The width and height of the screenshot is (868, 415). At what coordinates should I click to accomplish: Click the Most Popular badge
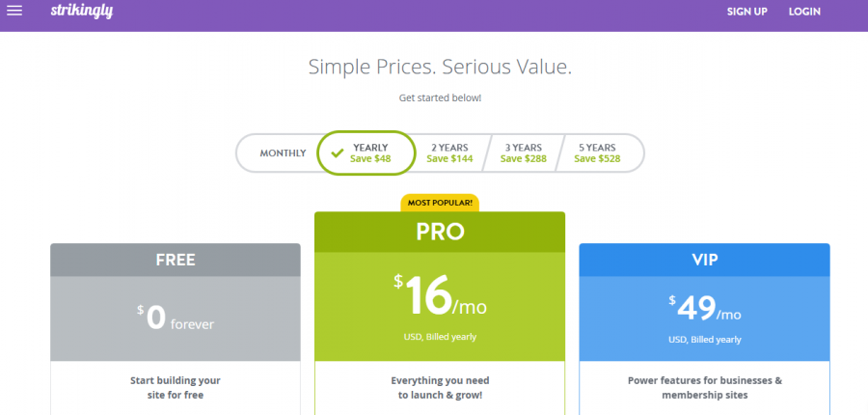(440, 203)
